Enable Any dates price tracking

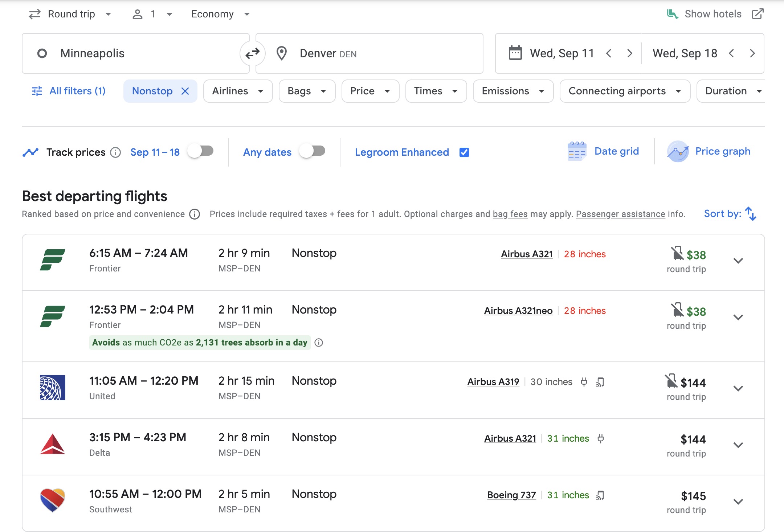click(x=313, y=151)
